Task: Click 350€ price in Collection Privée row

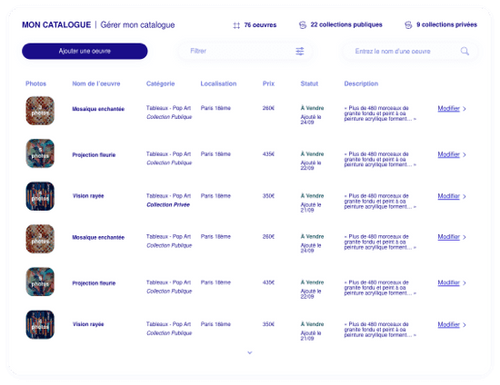Action: tap(268, 196)
